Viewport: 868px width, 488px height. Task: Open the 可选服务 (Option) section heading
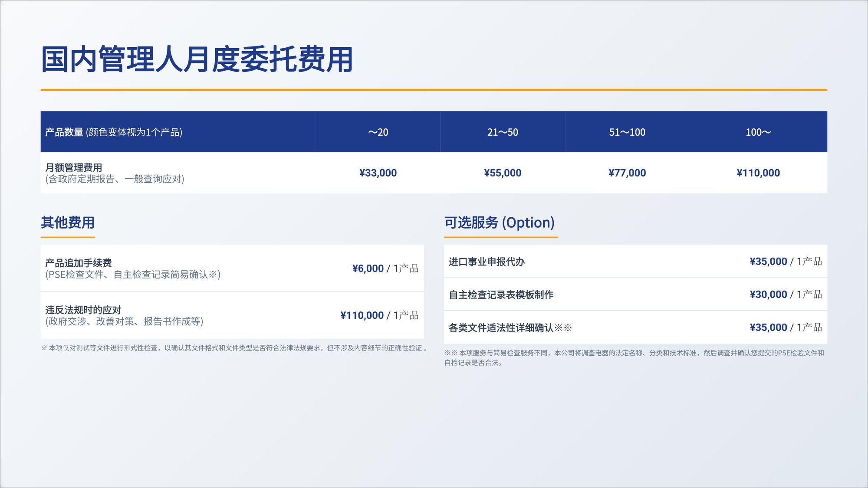(x=500, y=223)
